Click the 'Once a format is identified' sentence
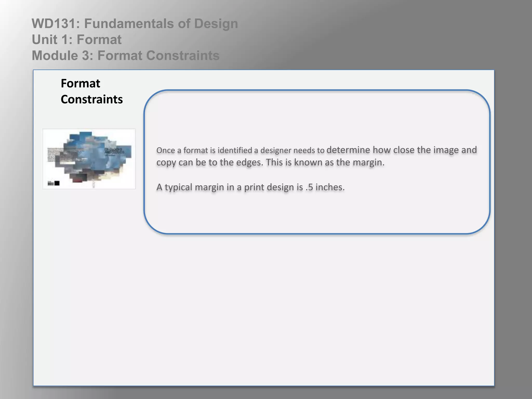This screenshot has width=532, height=399. click(x=240, y=150)
